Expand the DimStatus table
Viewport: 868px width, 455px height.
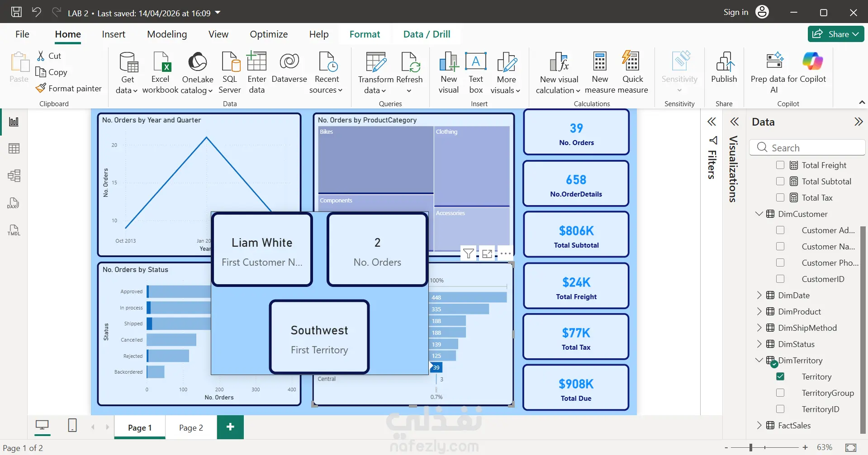point(759,344)
